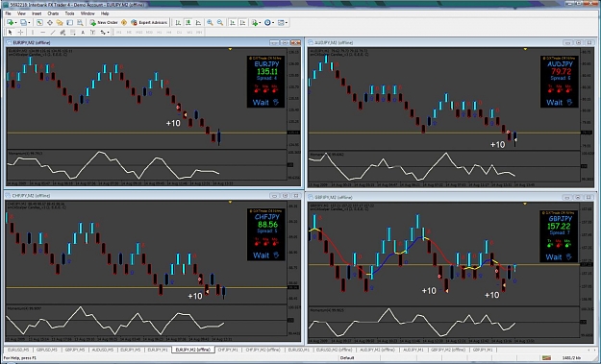Screen dimensions: 601x364
Task: Click the New Chart toolbar icon
Action: point(10,23)
